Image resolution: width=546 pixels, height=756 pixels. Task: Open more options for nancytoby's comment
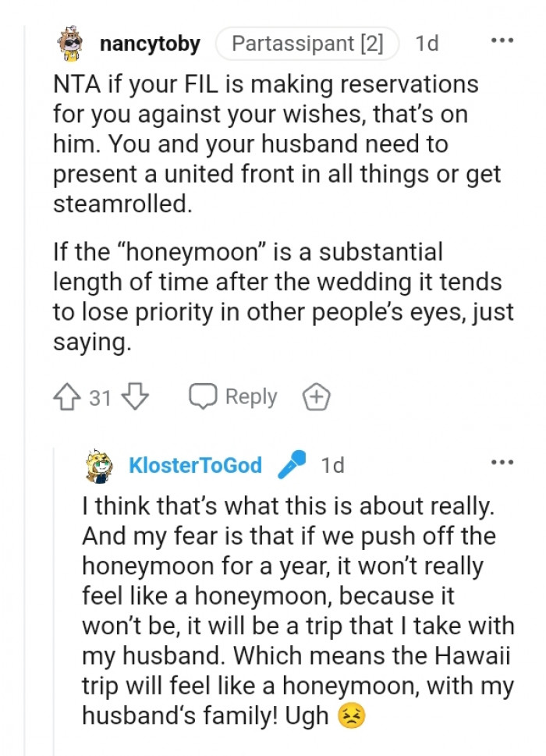point(502,41)
